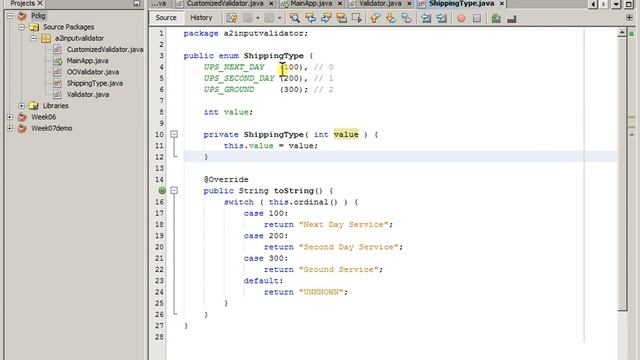Collapse the toString method code fold
Image resolution: width=640 pixels, height=360 pixels.
point(174,191)
